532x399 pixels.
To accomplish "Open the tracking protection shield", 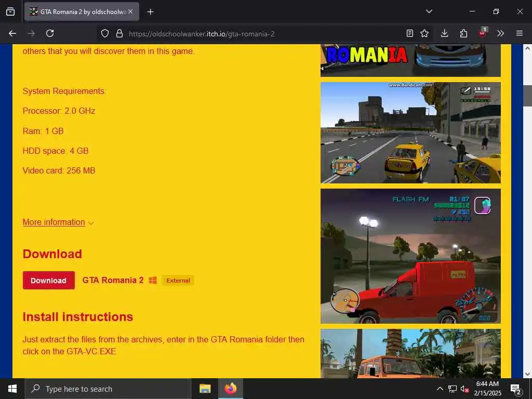I will [105, 33].
